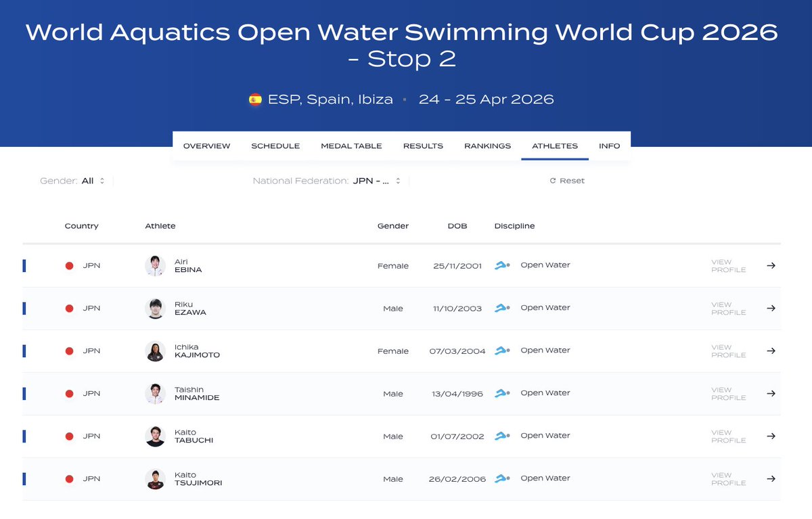Click the Japan flag in Tabuchi's row
Screen dimensions: 812x519
click(x=69, y=436)
